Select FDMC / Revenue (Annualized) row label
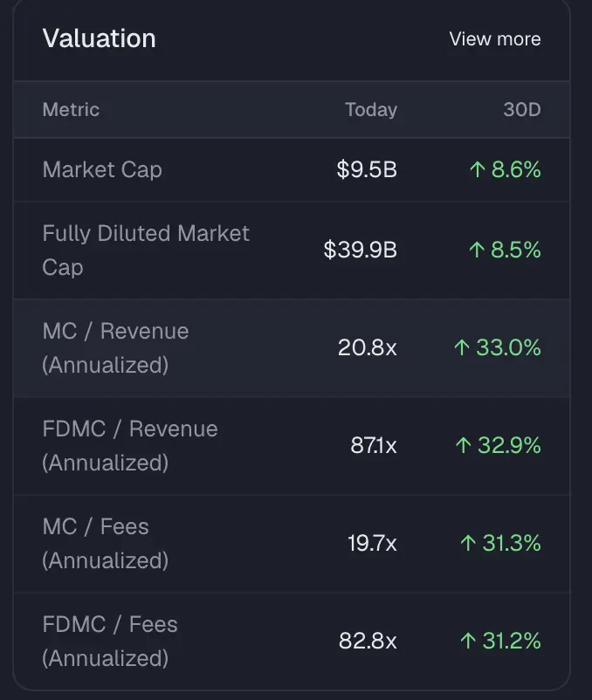The width and height of the screenshot is (592, 700). pos(129,445)
